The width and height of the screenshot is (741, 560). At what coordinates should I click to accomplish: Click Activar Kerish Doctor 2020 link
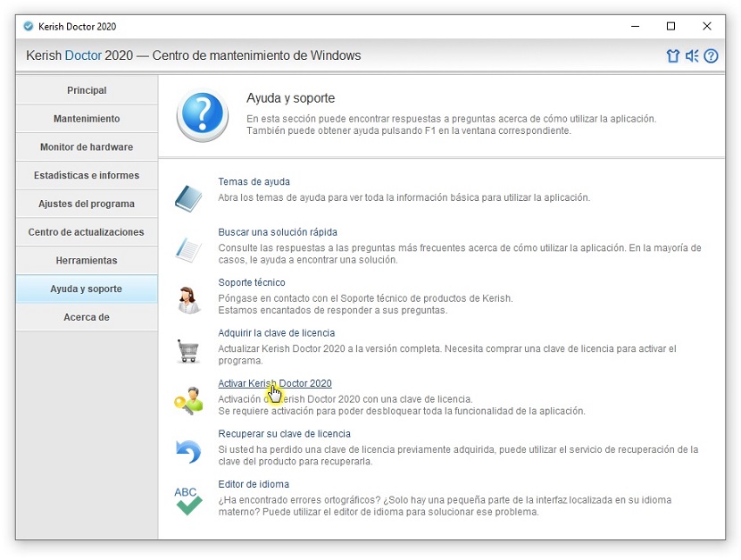(x=275, y=383)
